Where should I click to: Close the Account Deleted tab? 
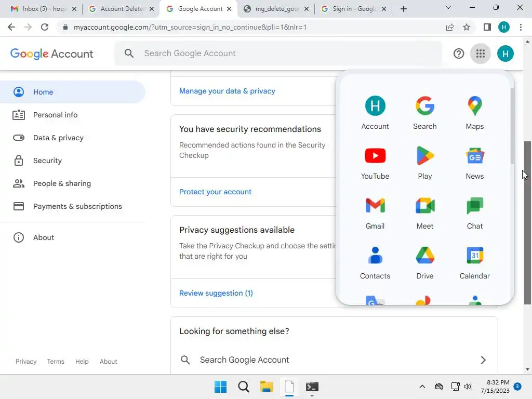151,9
